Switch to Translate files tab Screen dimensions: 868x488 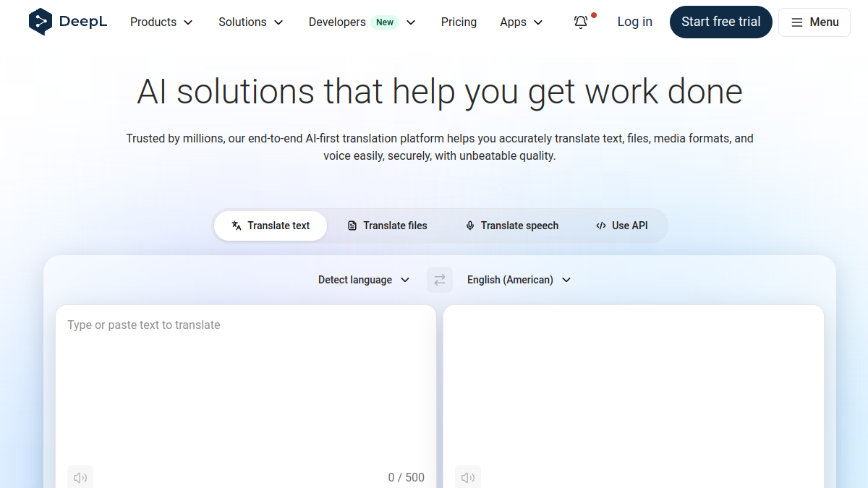387,226
